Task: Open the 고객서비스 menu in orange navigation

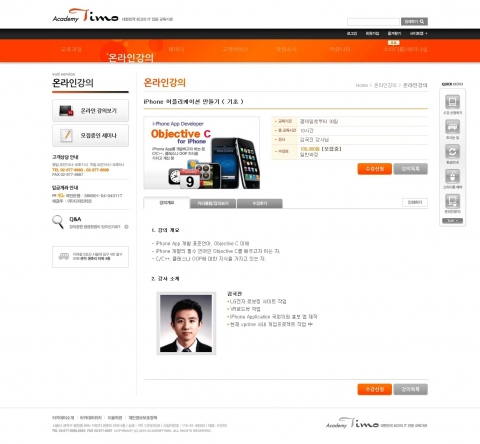Action: pyautogui.click(x=235, y=49)
